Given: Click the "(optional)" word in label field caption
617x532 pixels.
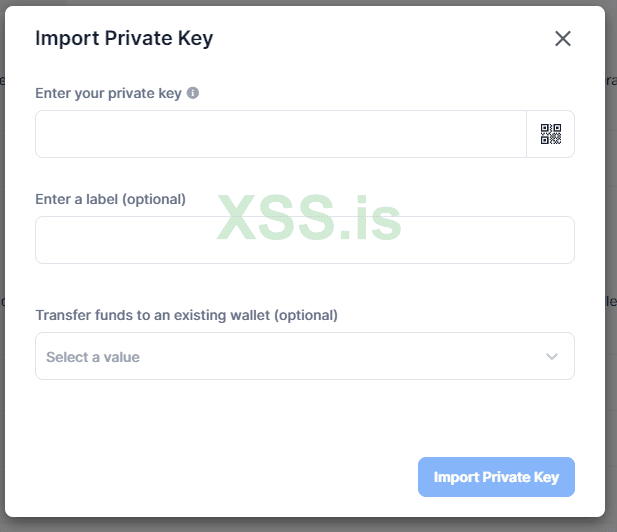Looking at the screenshot, I should click(x=153, y=199).
